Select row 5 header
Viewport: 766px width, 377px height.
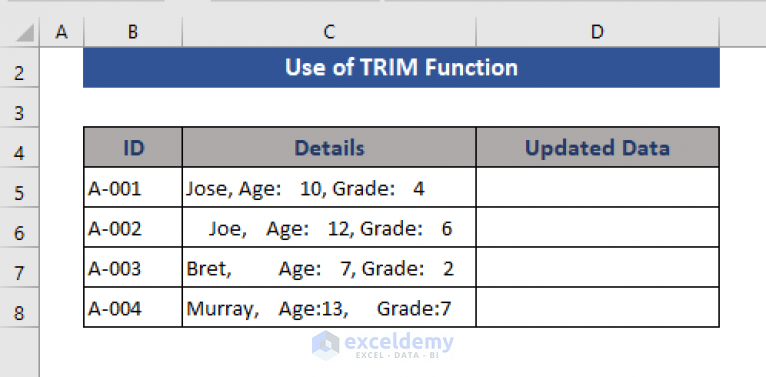tap(19, 193)
